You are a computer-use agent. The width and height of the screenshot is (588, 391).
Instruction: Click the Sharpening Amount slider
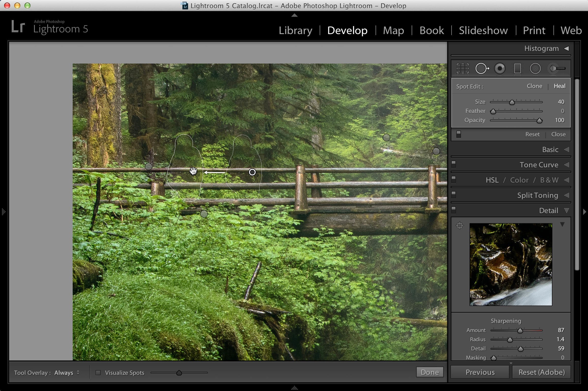pyautogui.click(x=516, y=330)
